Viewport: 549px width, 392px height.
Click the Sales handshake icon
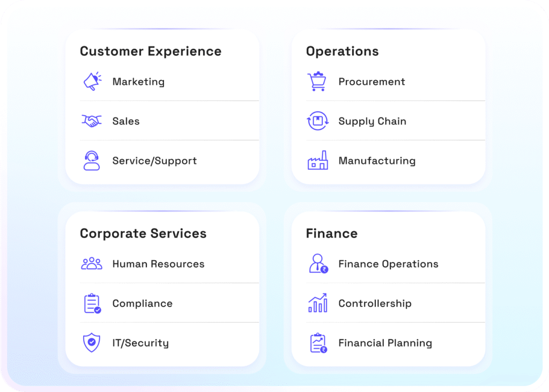click(x=92, y=121)
